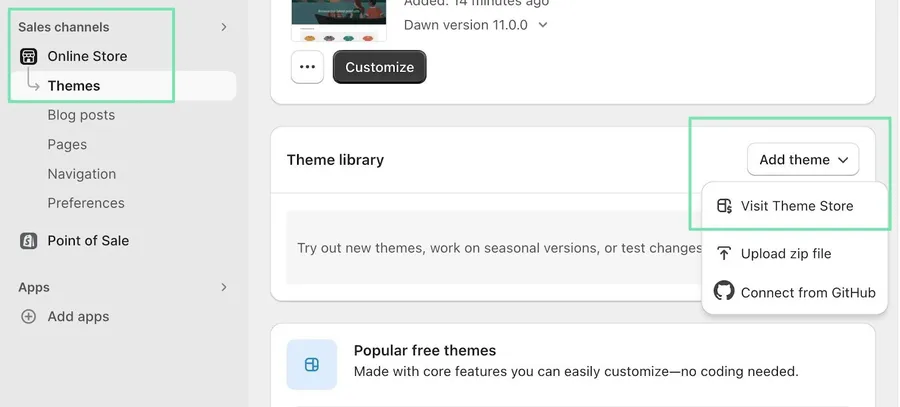Select Connect from GitHub option
This screenshot has width=900, height=407.
[x=794, y=292]
